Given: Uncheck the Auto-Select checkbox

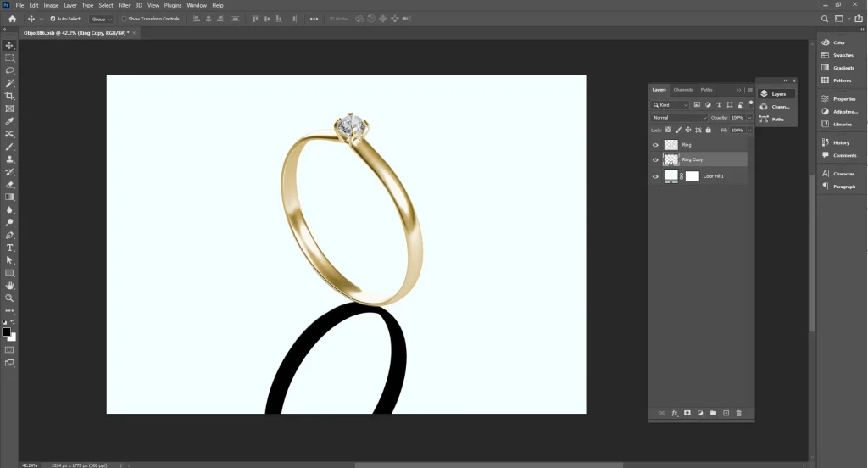Looking at the screenshot, I should 53,19.
